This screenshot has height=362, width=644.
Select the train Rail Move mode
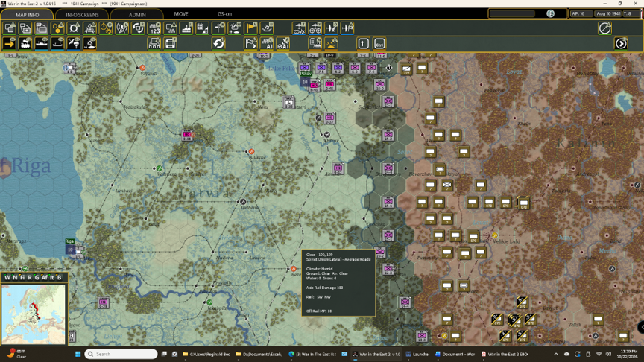(x=25, y=43)
